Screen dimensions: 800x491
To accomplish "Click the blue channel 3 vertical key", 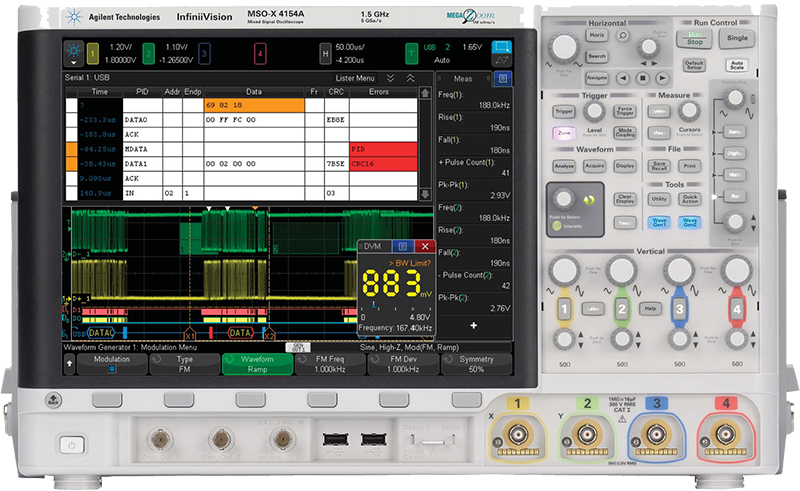I will [x=679, y=309].
